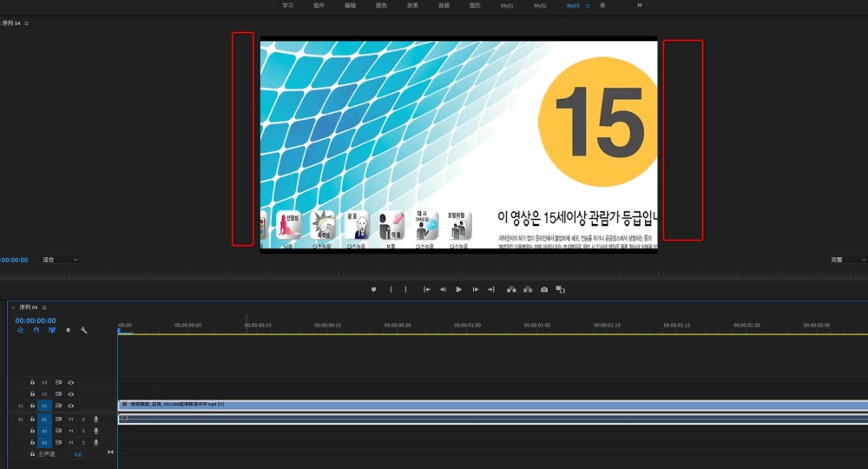The image size is (868, 469).
Task: Click the Lift button in monitor controls
Action: click(511, 289)
